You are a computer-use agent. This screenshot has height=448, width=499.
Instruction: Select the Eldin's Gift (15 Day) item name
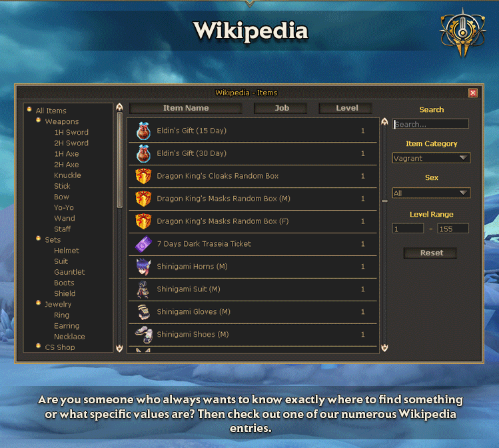[x=192, y=131]
